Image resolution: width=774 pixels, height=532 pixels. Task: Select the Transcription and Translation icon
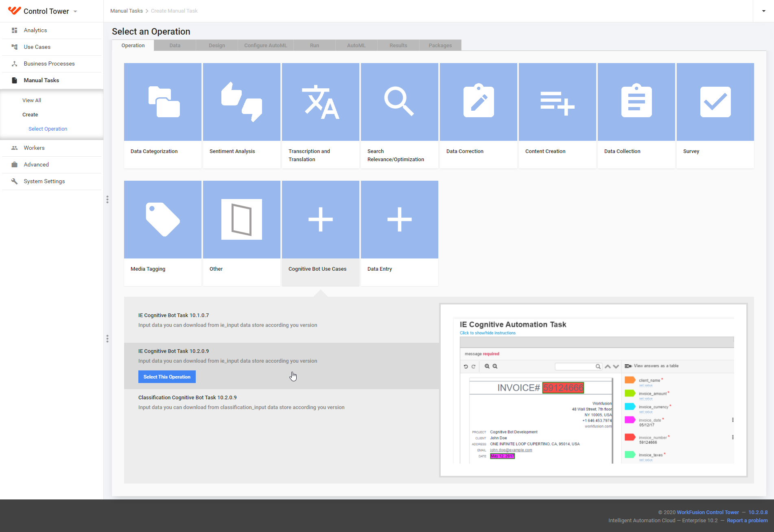tap(321, 102)
